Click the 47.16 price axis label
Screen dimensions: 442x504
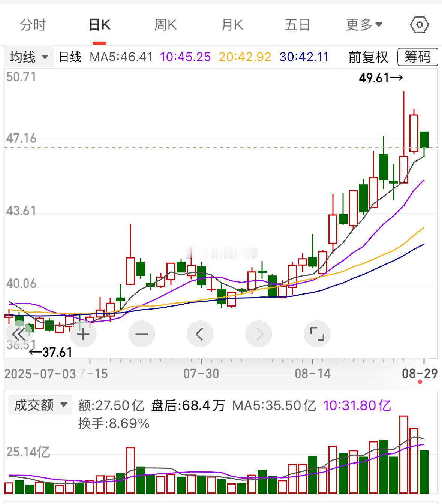tap(21, 139)
